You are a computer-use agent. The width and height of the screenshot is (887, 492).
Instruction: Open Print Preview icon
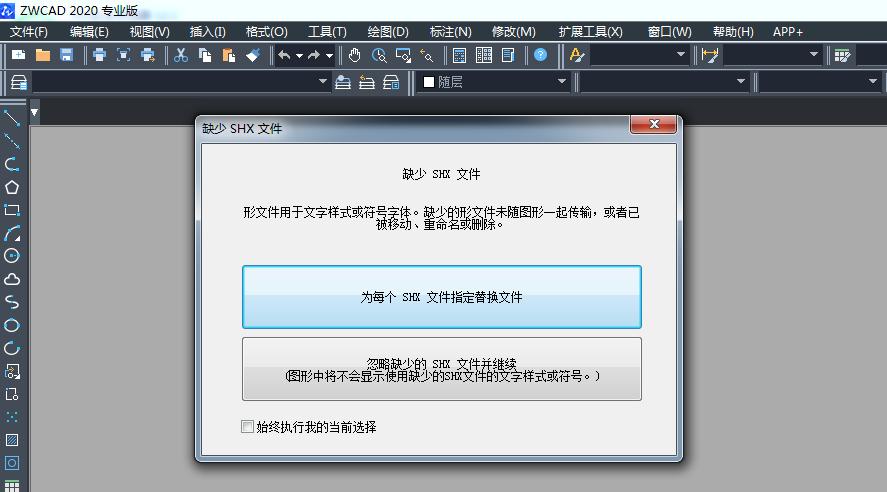124,55
